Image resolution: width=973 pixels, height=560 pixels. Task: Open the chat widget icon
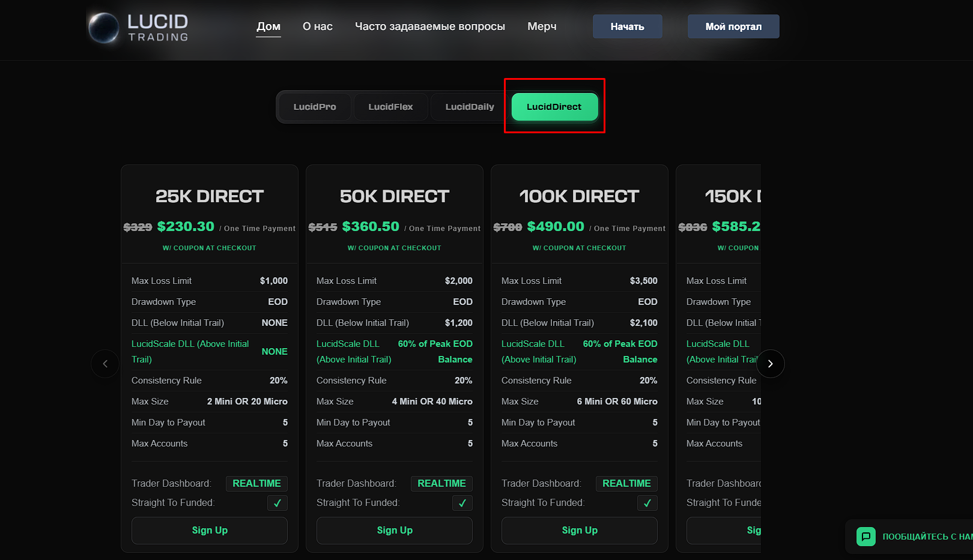click(865, 536)
